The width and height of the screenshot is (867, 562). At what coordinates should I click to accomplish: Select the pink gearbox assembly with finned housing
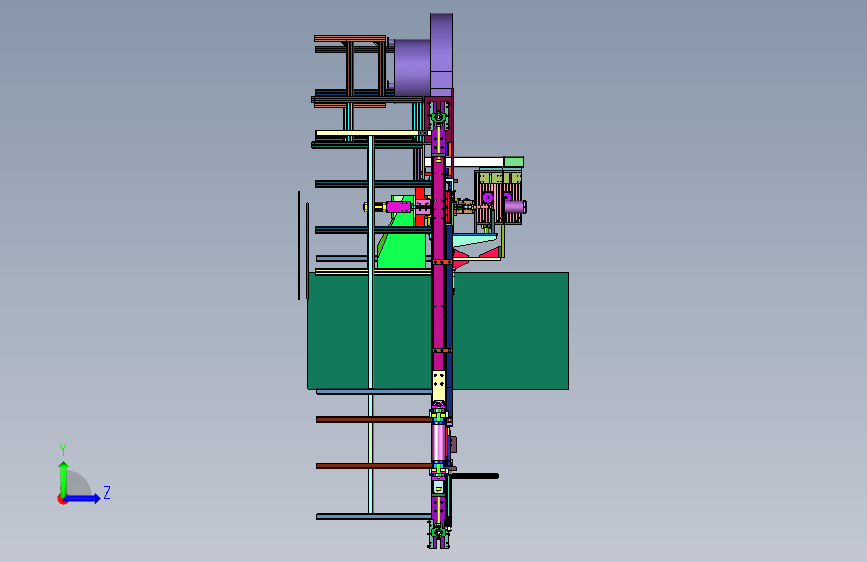(498, 197)
